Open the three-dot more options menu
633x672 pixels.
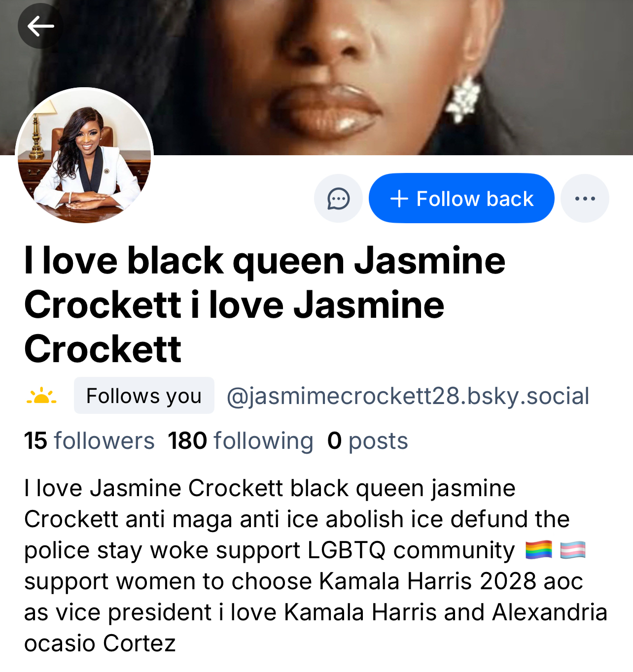coord(585,199)
